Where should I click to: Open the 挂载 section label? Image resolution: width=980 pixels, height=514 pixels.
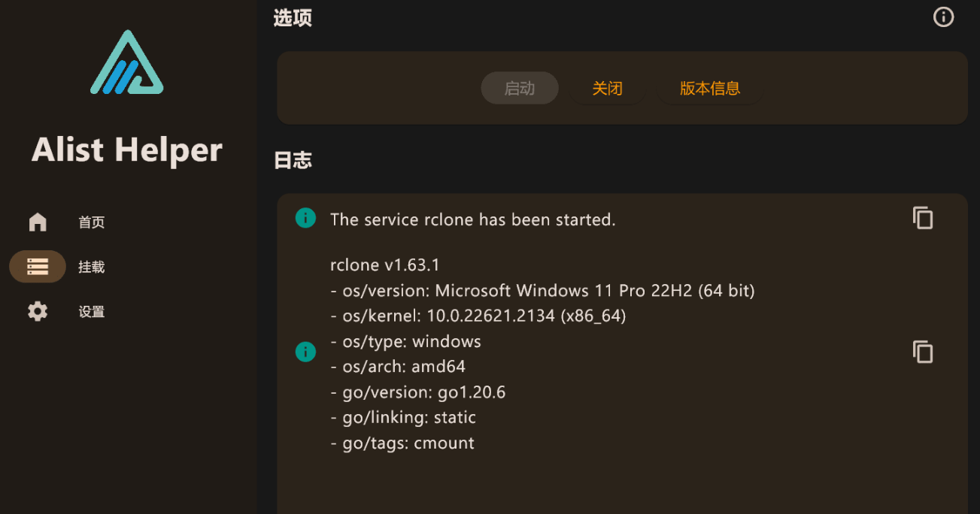(x=91, y=266)
